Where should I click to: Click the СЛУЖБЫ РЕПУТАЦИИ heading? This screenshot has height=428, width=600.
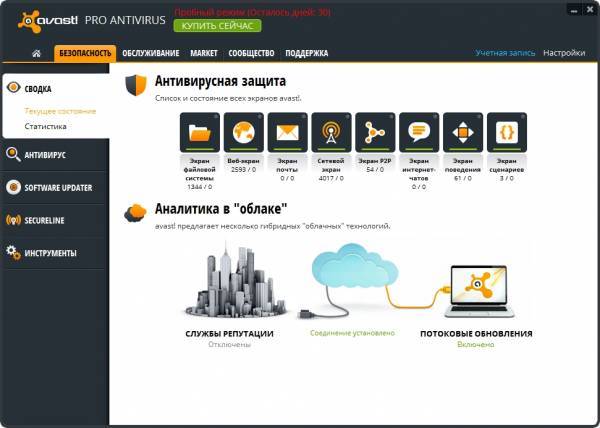pos(229,334)
